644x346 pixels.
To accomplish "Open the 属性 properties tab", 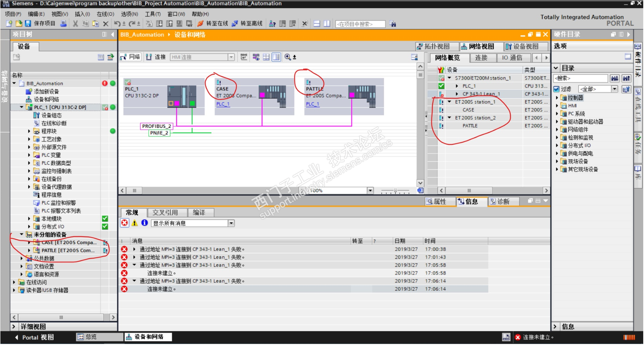I will pyautogui.click(x=440, y=202).
